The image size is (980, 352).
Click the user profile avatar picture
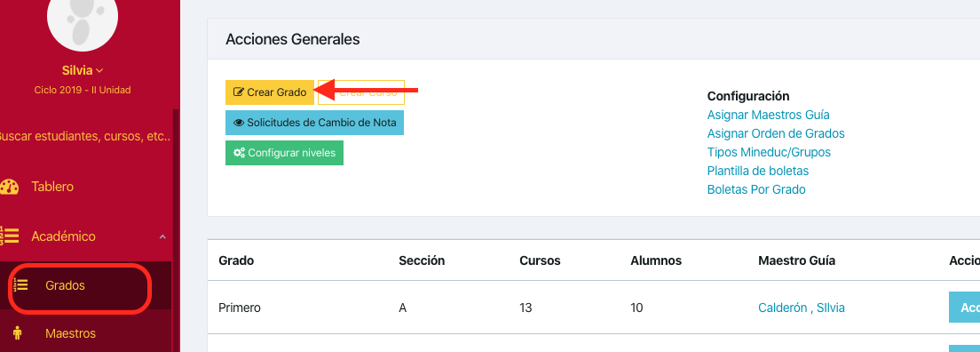(83, 24)
